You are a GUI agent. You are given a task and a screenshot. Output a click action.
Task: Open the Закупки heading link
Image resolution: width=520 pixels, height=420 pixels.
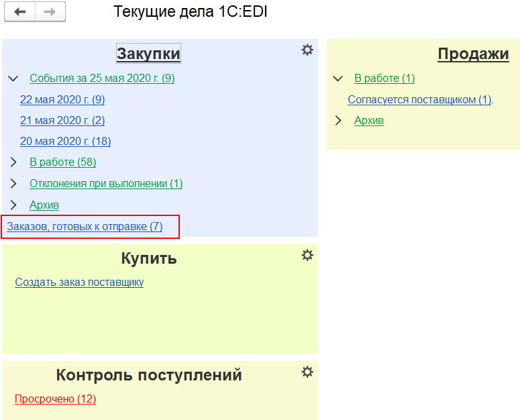148,54
